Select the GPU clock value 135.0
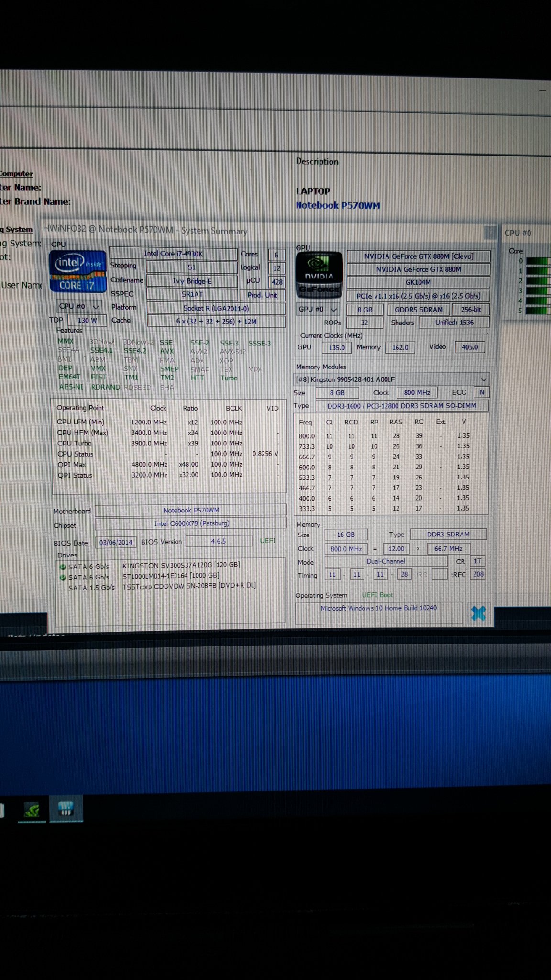The height and width of the screenshot is (980, 551). 337,347
